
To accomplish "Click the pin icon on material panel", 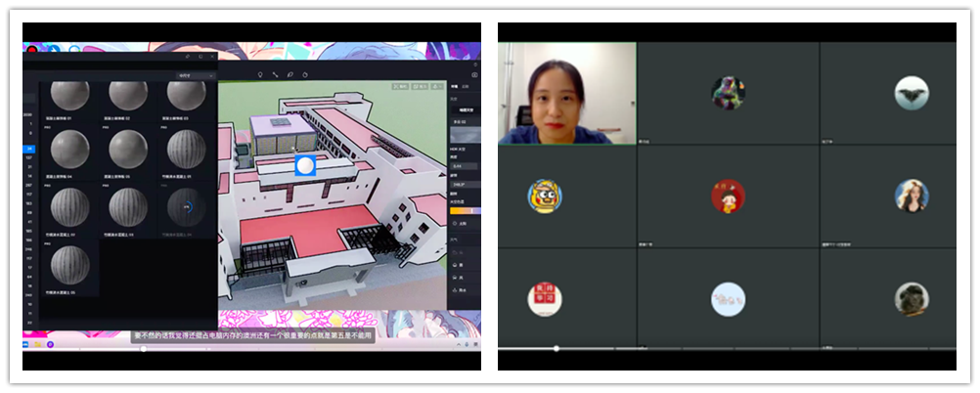I will tap(188, 57).
